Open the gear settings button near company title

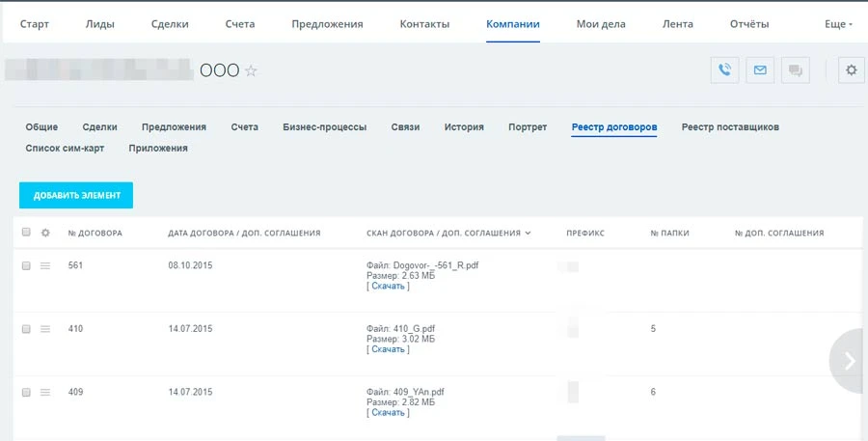(x=852, y=70)
